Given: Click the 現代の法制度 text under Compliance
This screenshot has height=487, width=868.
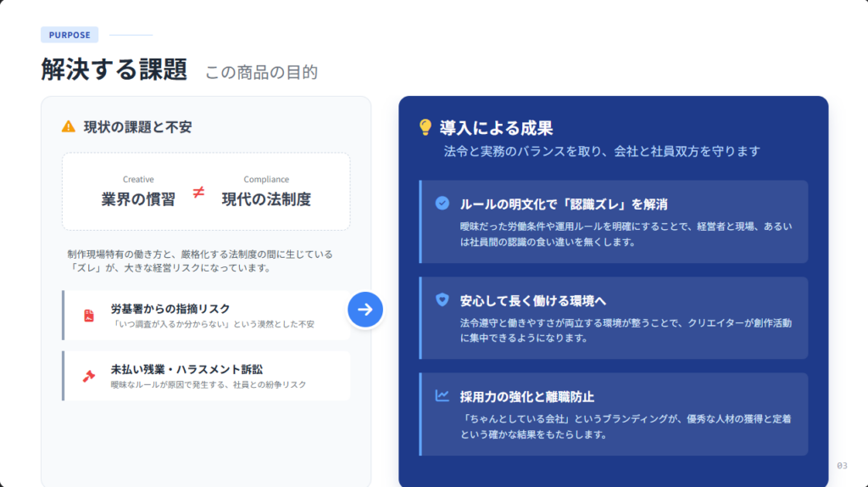Looking at the screenshot, I should pyautogui.click(x=266, y=199).
